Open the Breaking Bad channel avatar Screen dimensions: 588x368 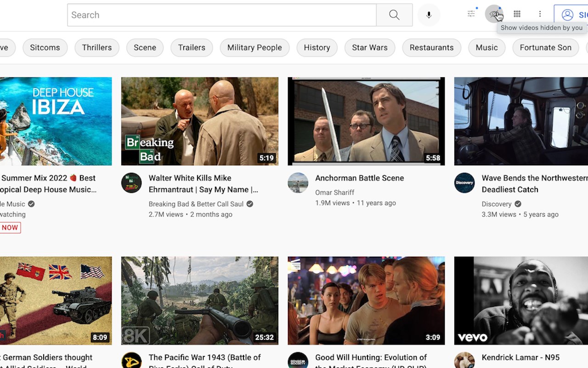(x=131, y=183)
